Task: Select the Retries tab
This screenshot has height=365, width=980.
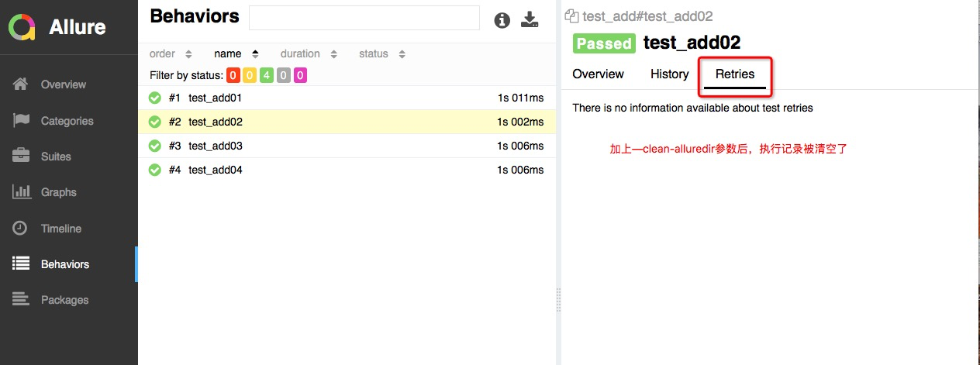Action: [x=735, y=74]
